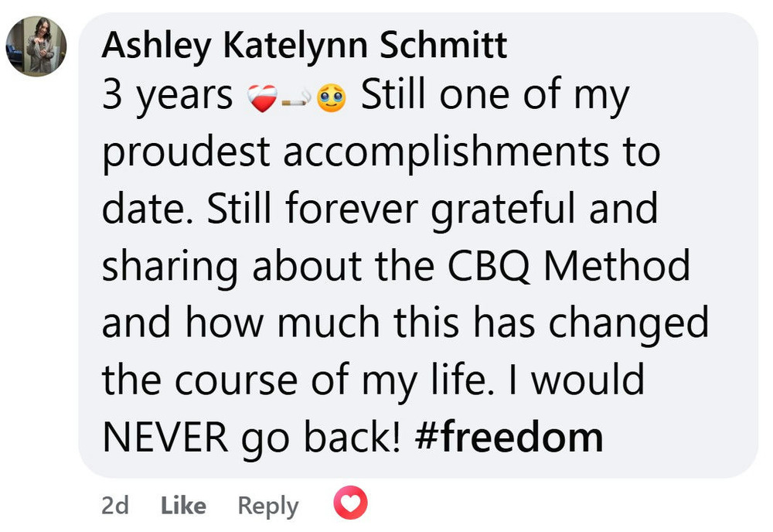The width and height of the screenshot is (773, 532).
Task: Open Ashley Katelynn Schmitt's profile picture
Action: (x=36, y=46)
